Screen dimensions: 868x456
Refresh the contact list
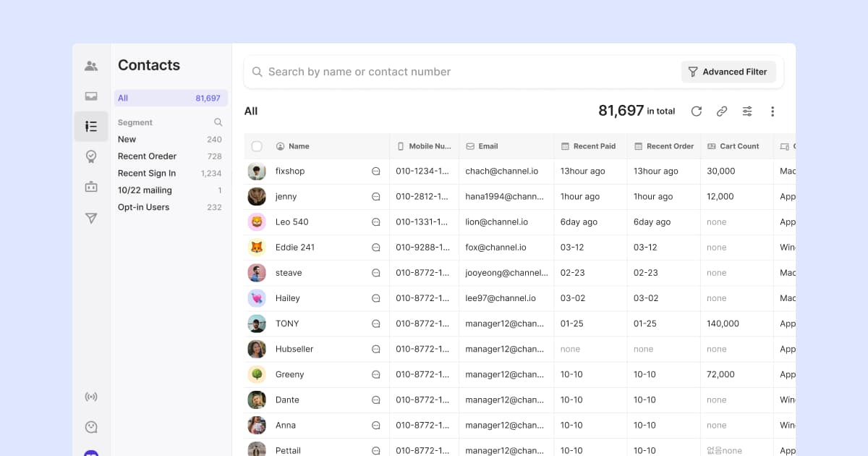696,111
